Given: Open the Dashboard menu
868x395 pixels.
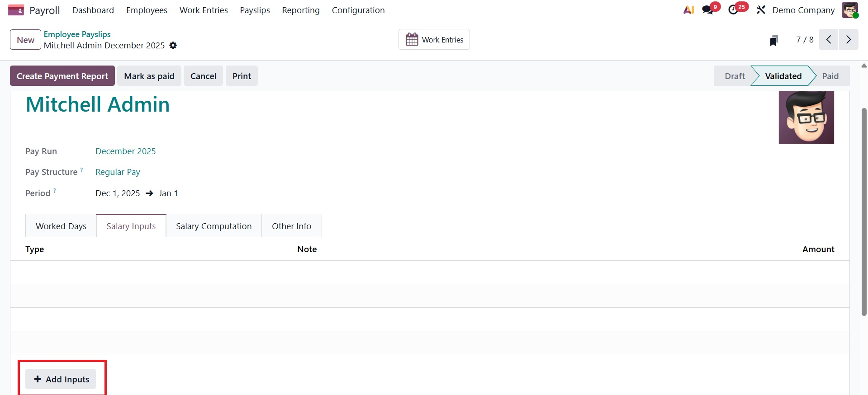Looking at the screenshot, I should click(93, 10).
